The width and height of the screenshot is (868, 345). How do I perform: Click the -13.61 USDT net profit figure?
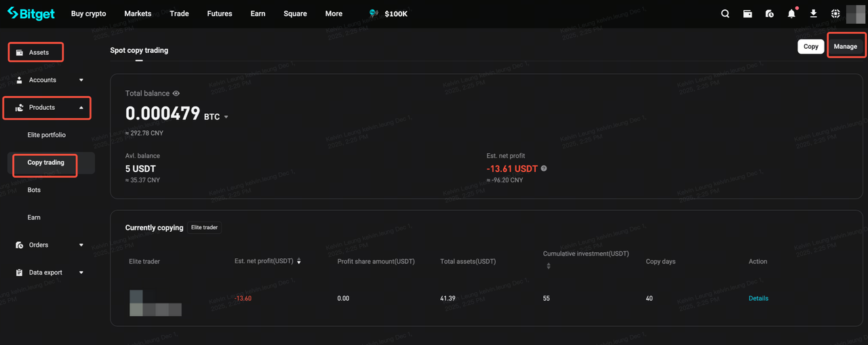click(512, 169)
